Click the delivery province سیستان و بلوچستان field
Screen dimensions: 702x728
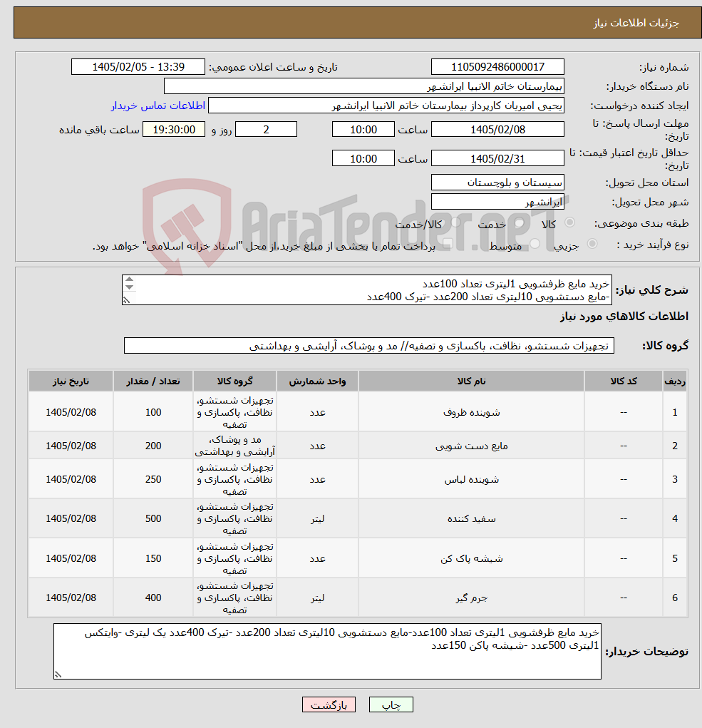tap(497, 183)
